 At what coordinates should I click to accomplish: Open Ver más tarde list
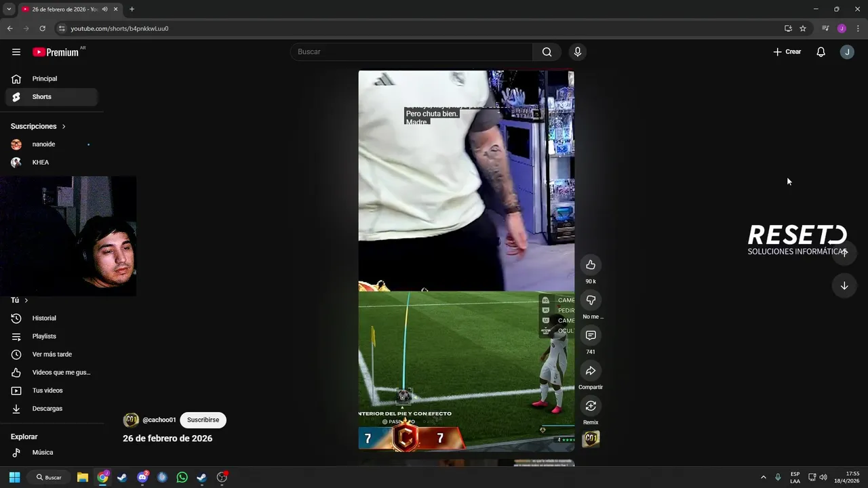click(52, 354)
